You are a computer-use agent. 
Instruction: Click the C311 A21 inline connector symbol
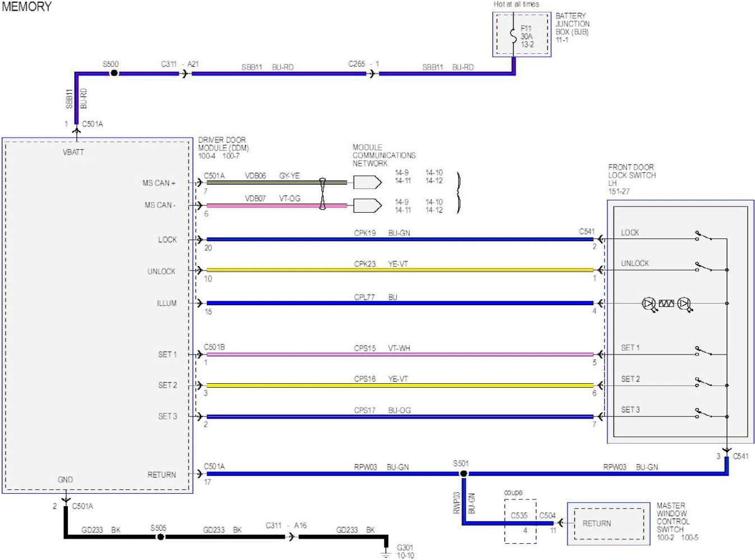point(185,73)
